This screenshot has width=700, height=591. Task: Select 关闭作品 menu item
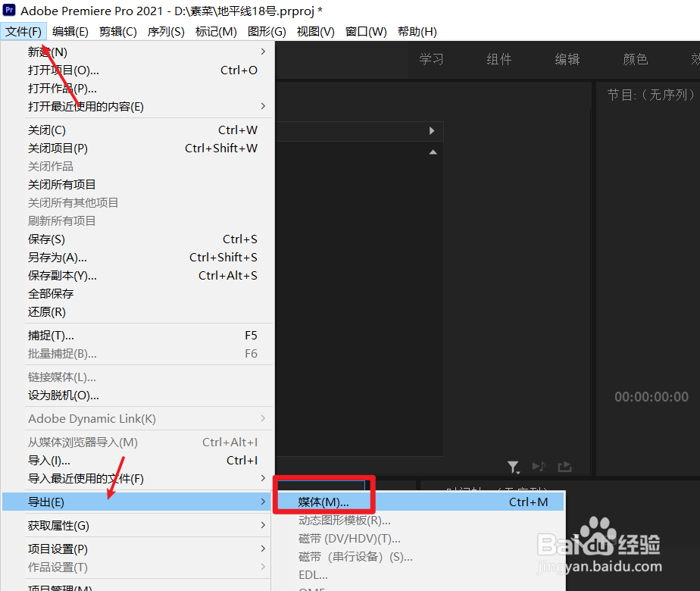[x=138, y=167]
